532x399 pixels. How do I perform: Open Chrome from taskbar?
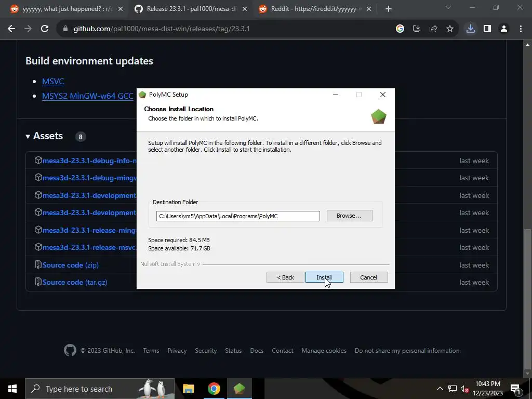point(214,389)
